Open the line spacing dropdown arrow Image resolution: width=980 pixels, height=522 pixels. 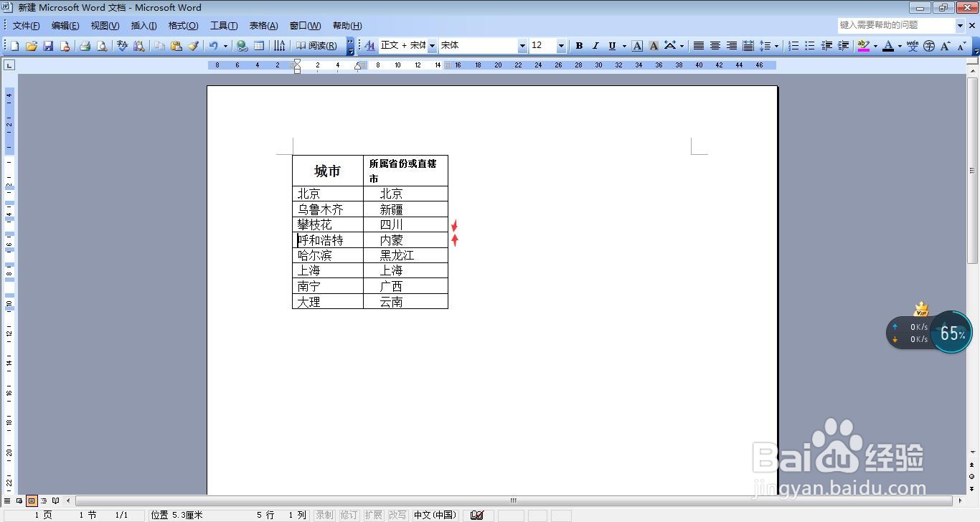(777, 46)
